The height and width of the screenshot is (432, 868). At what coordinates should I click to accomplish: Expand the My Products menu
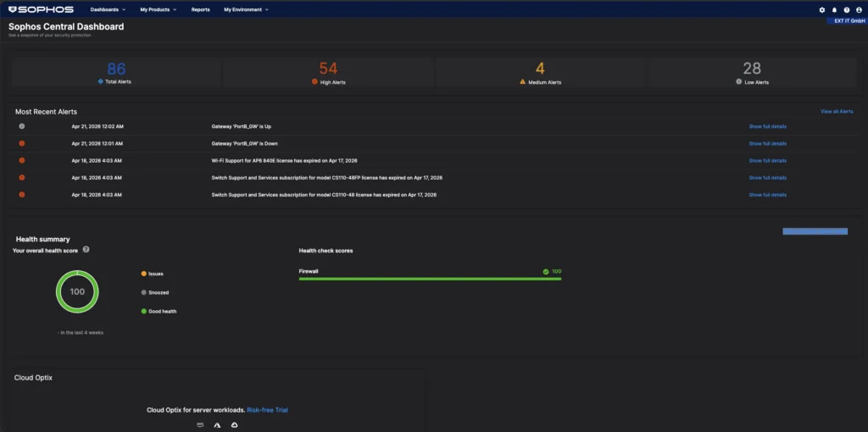tap(159, 9)
